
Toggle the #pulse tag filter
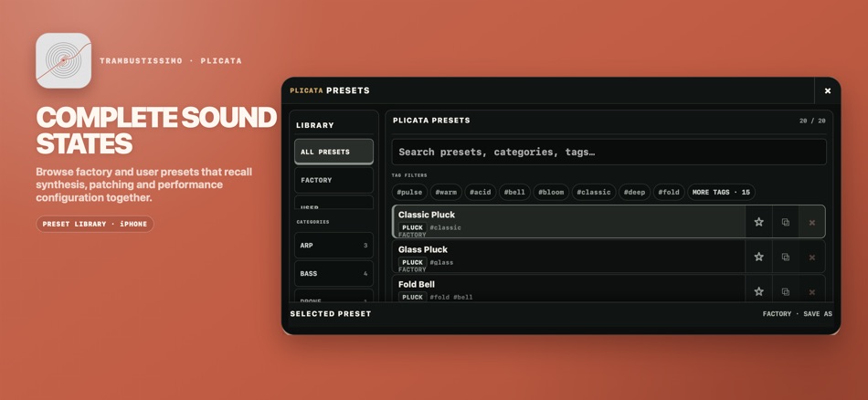[x=409, y=192]
